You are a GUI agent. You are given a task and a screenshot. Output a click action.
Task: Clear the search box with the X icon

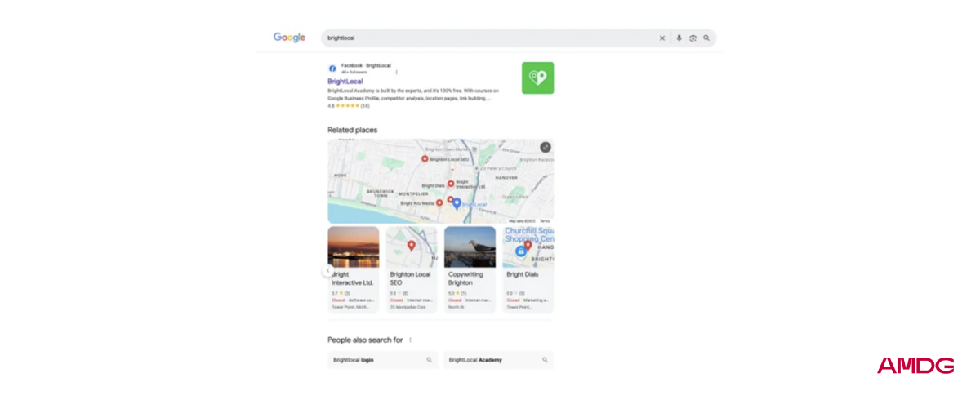(x=662, y=38)
